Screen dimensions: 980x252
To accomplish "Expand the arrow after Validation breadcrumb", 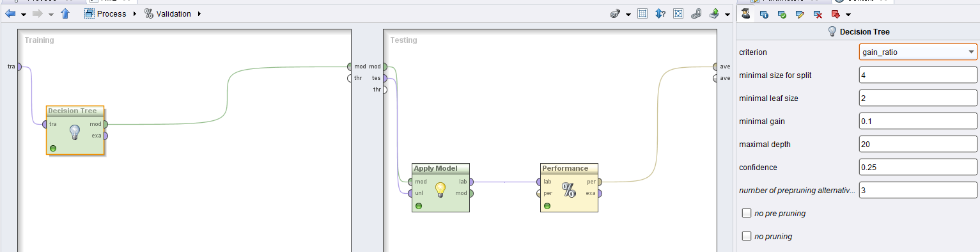I will coord(199,13).
